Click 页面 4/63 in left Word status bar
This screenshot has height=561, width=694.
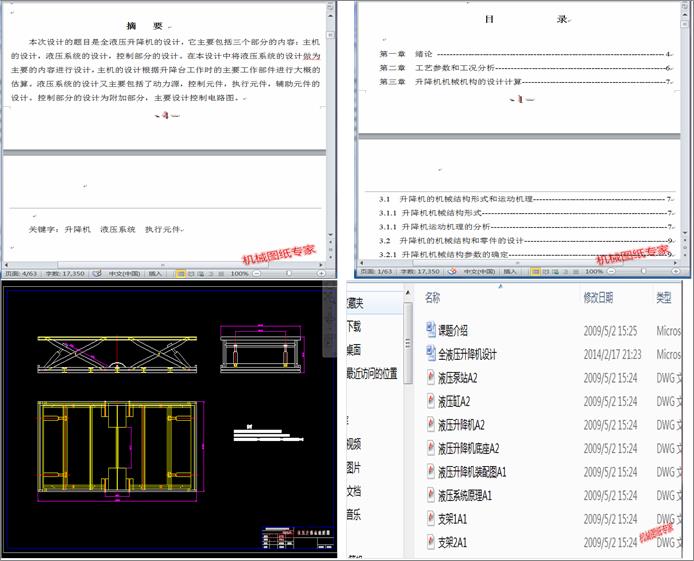pos(21,273)
